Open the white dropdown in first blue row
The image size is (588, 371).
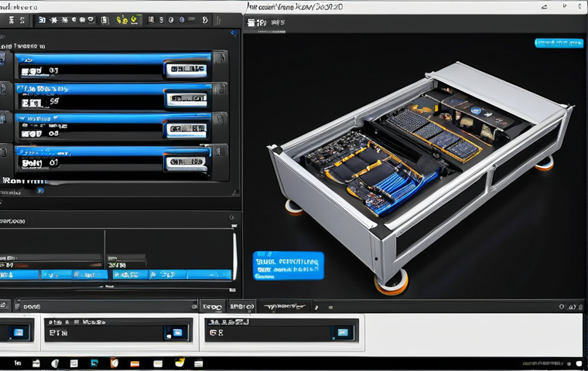tap(186, 69)
